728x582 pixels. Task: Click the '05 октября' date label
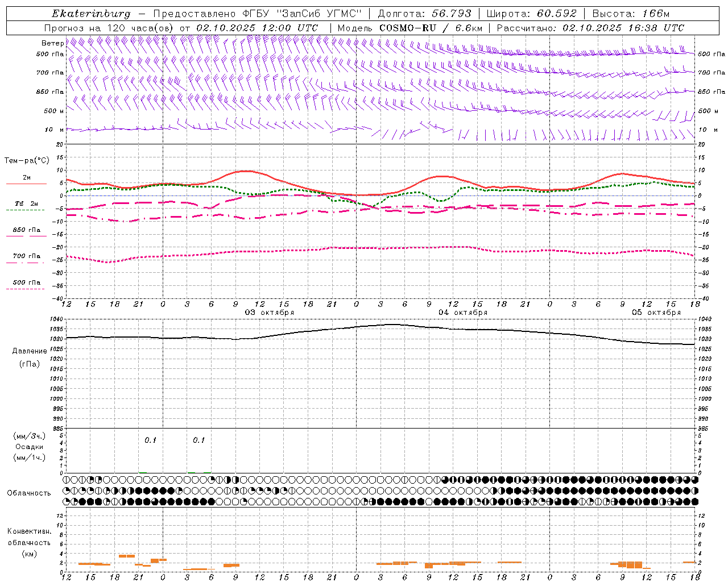(656, 313)
